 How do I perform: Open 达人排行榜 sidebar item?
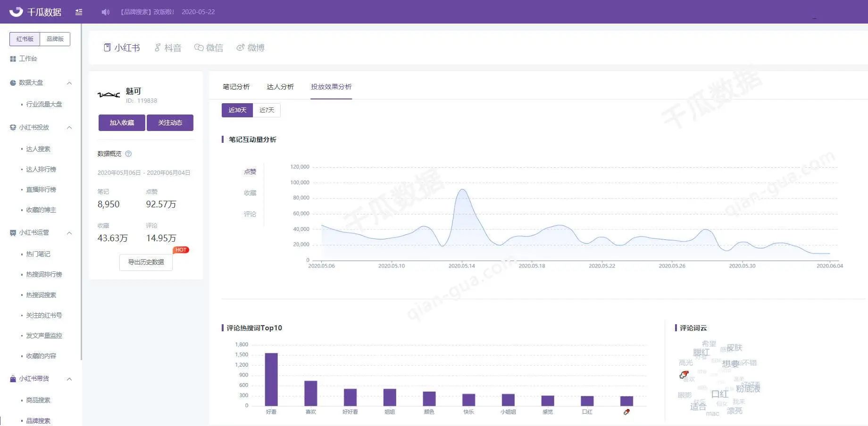[41, 169]
